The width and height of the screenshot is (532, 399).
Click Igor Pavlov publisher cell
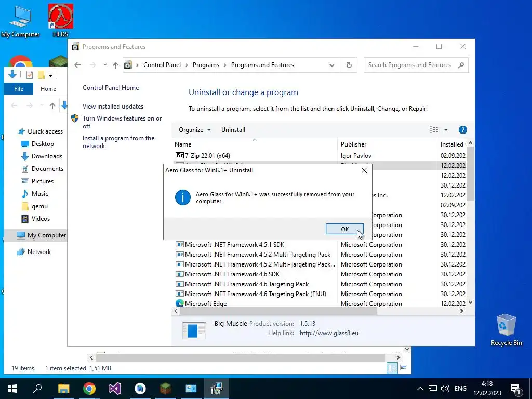click(x=356, y=155)
